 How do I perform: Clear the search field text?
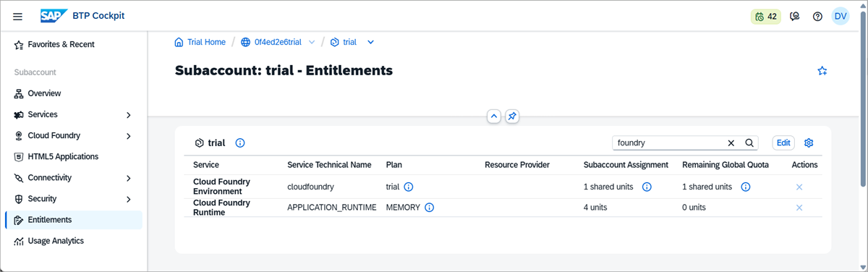[x=731, y=143]
